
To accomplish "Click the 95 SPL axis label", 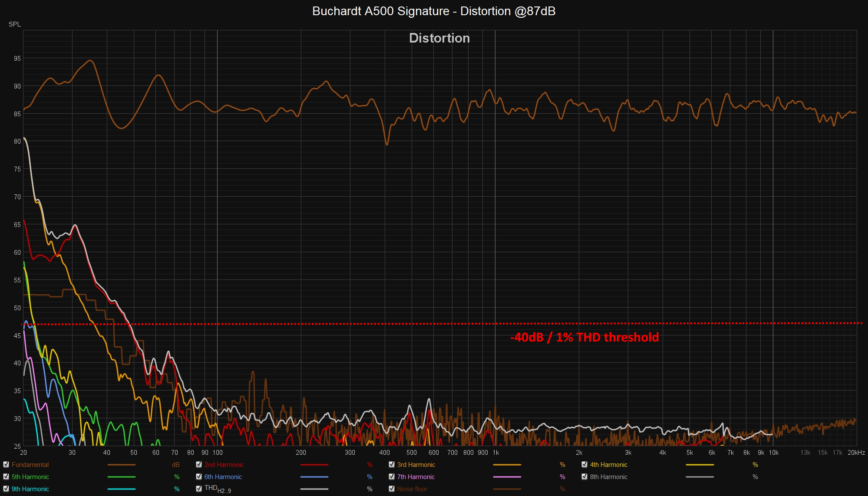I will [17, 58].
